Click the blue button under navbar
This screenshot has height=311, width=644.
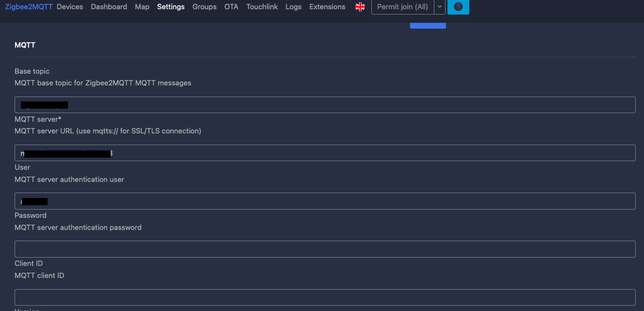[428, 25]
